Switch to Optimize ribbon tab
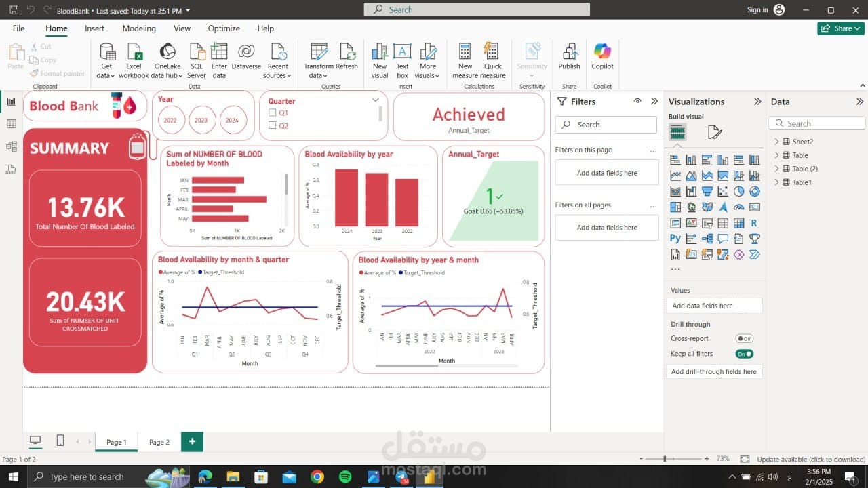 (224, 28)
